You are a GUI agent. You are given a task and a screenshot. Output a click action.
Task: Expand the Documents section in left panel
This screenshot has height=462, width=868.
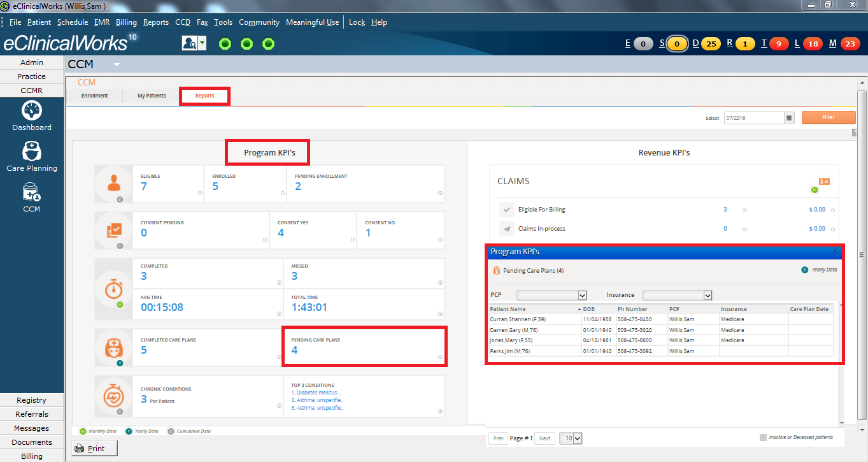tap(32, 442)
